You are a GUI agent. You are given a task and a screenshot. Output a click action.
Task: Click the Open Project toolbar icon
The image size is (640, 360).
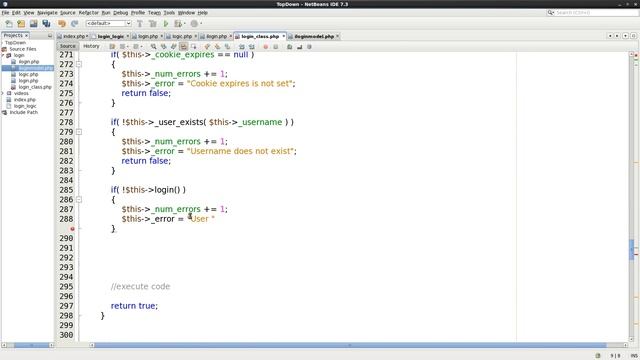point(33,24)
